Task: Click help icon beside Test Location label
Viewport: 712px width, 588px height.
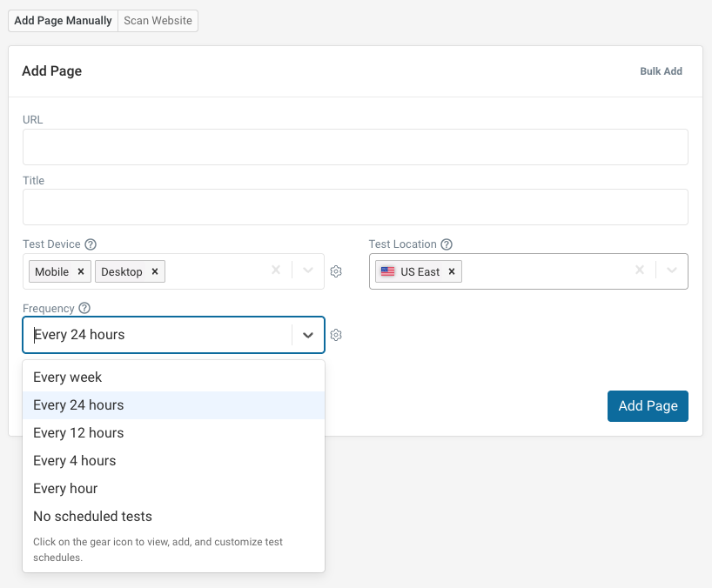Action: click(x=447, y=244)
